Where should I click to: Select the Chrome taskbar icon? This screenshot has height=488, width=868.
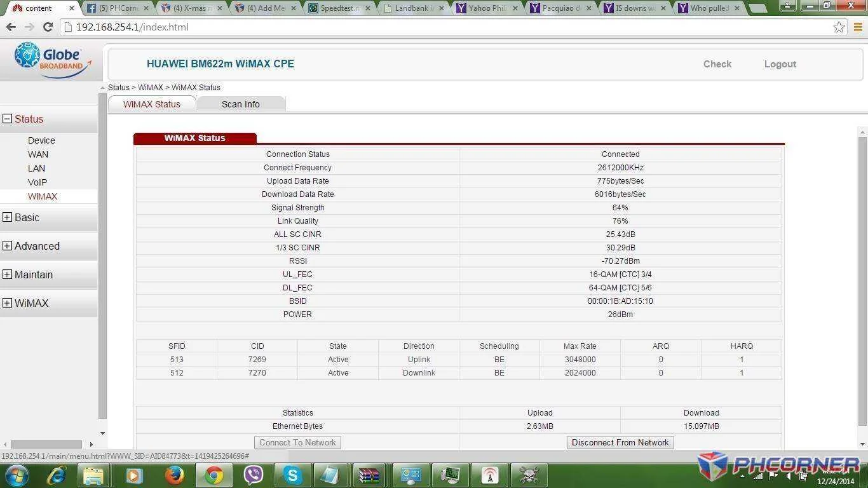(x=214, y=475)
